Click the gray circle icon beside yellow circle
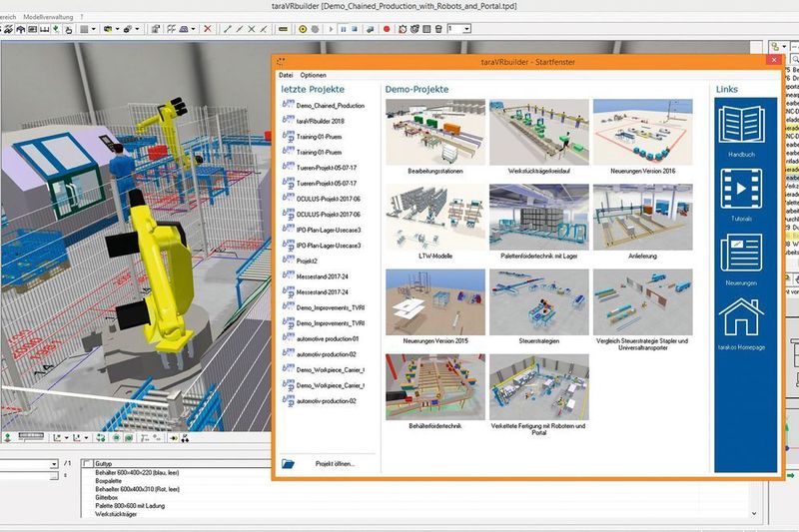Screen dimensions: 799x532 click(315, 29)
